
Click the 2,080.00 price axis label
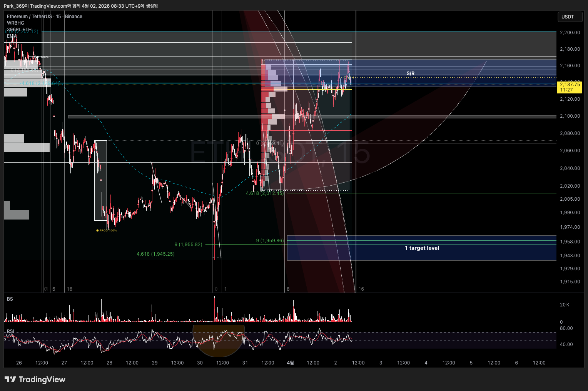coord(570,133)
